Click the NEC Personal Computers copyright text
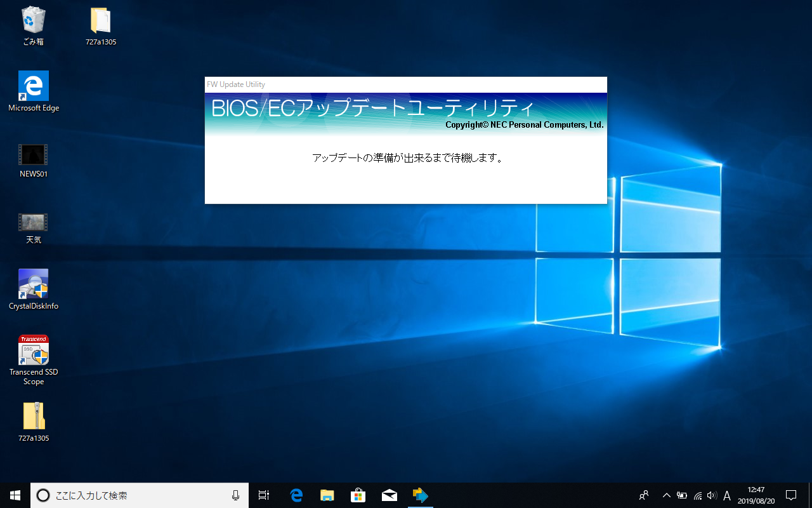The width and height of the screenshot is (812, 508). pyautogui.click(x=525, y=125)
